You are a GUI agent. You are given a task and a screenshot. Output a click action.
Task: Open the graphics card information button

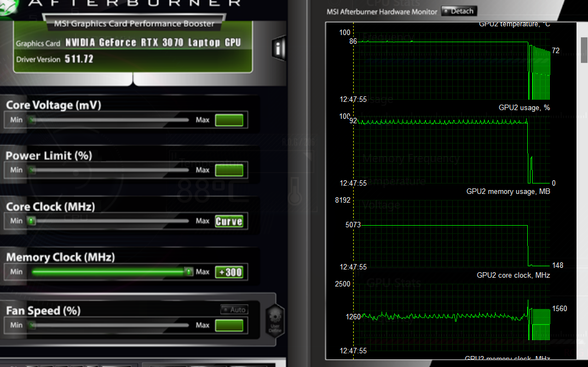click(x=279, y=48)
